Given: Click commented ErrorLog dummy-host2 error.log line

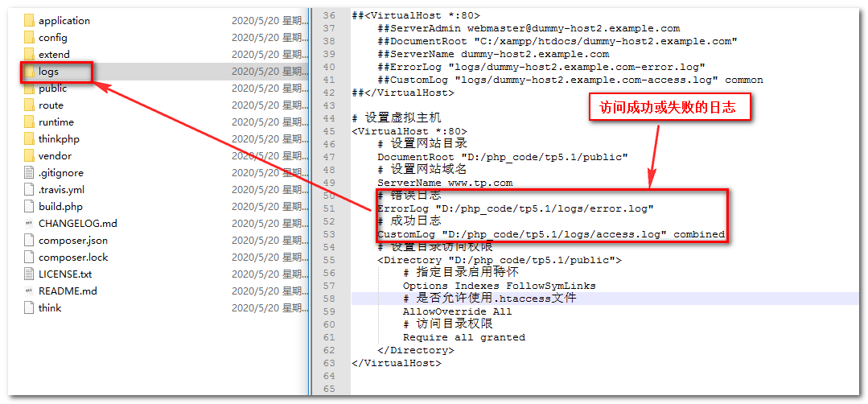Looking at the screenshot, I should [541, 67].
